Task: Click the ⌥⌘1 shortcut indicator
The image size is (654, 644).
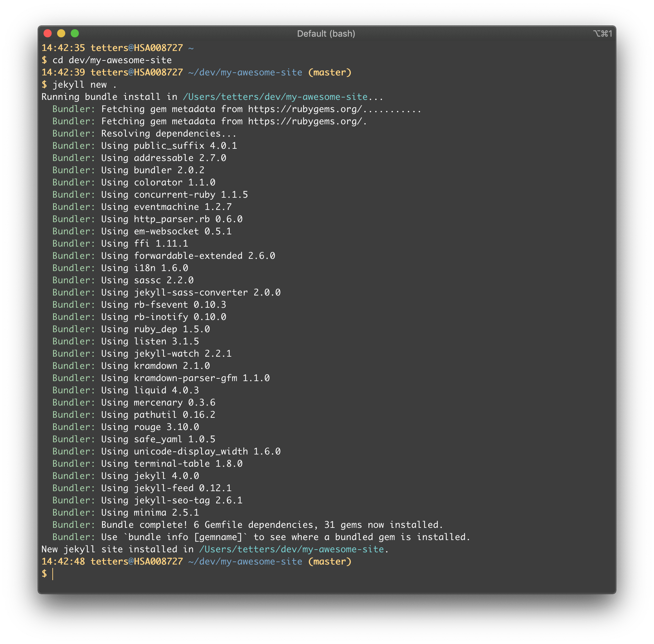Action: (603, 34)
